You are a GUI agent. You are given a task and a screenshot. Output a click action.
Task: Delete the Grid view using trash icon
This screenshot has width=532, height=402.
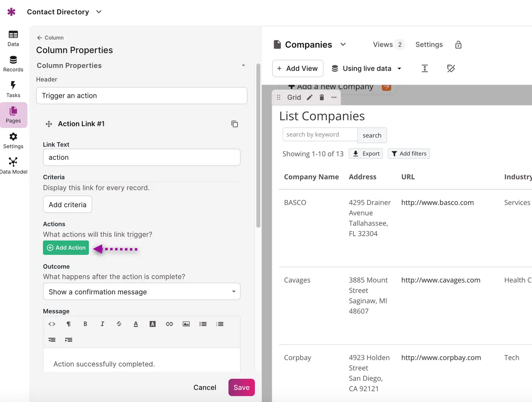[322, 97]
